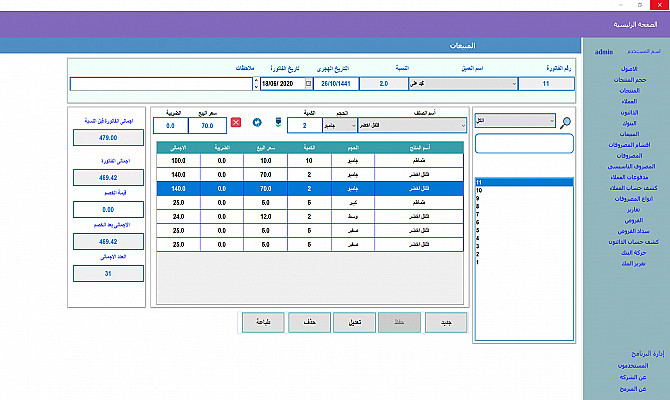Viewport: 670px width, 400px height.
Task: Click the magnifier search icon
Action: click(565, 123)
